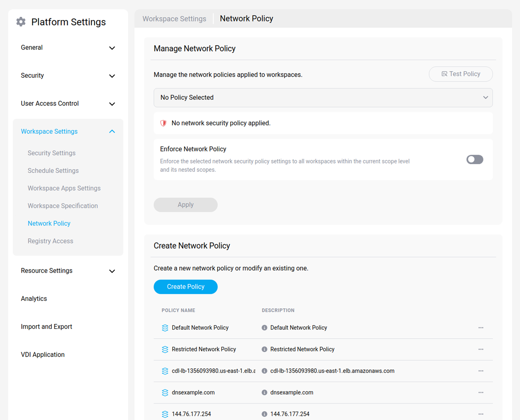Click the info icon beside the 144.76.177.254 description
Image resolution: width=520 pixels, height=420 pixels.
click(x=264, y=414)
